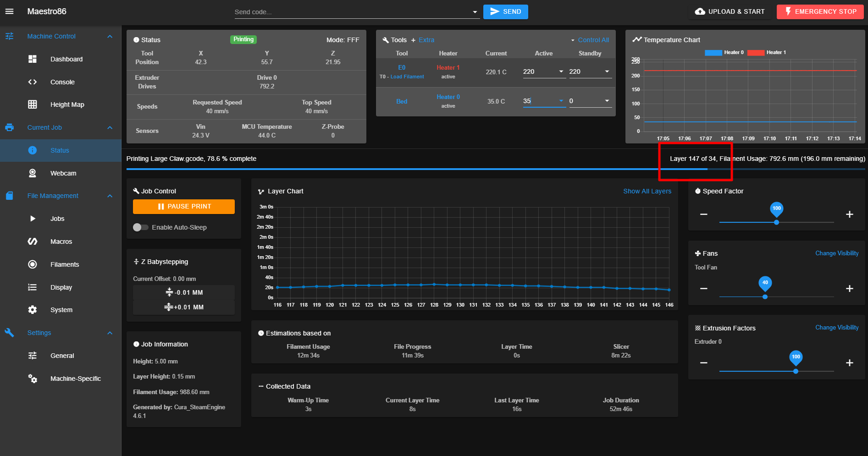Open the Jobs file list

[x=57, y=219]
